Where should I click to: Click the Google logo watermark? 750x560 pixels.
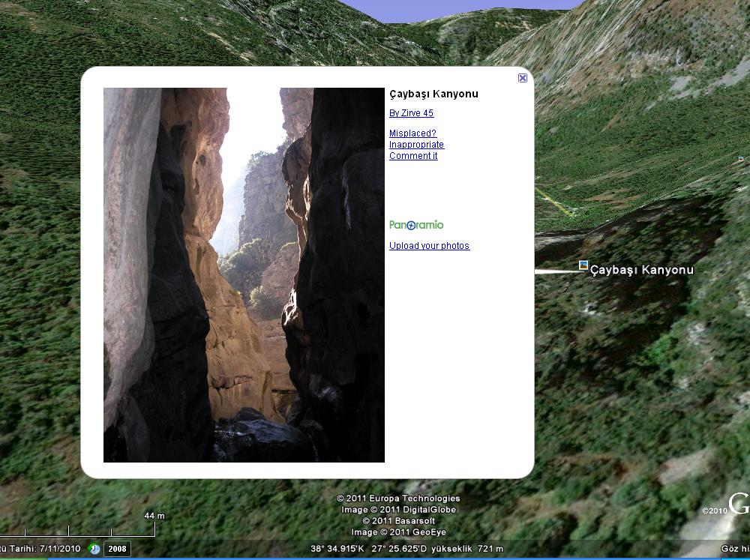[x=739, y=504]
